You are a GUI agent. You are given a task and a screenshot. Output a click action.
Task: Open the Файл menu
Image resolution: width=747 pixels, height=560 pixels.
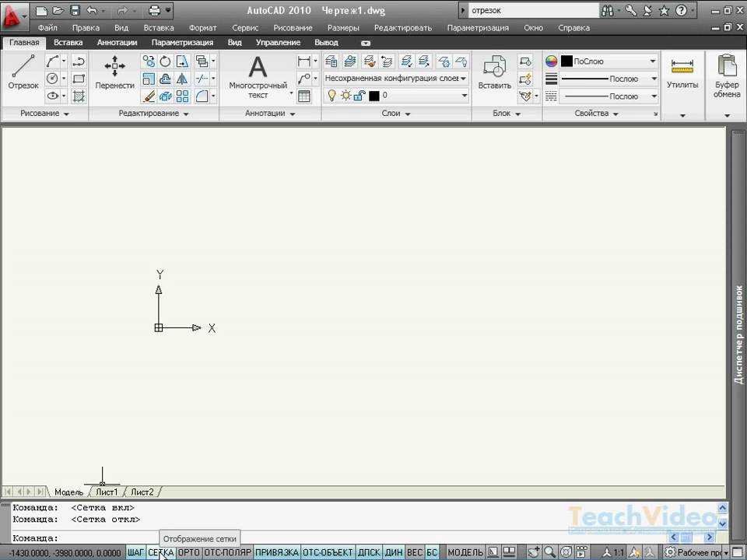[47, 28]
